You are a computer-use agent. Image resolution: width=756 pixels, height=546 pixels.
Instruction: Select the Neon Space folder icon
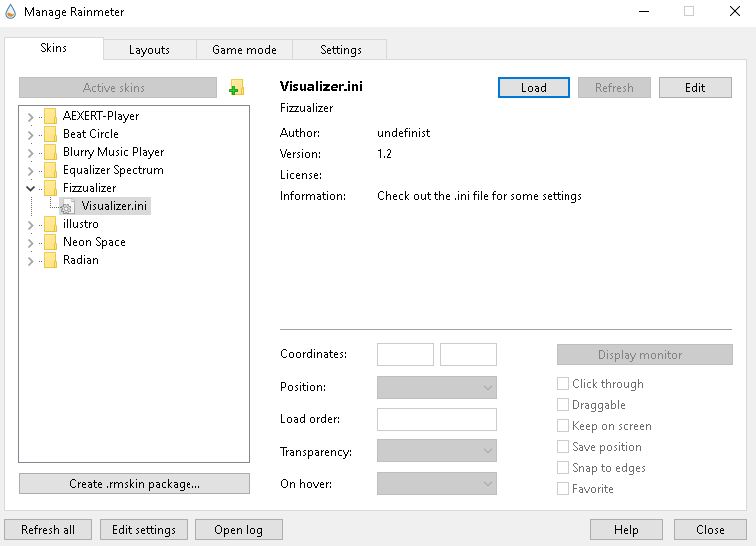point(50,242)
